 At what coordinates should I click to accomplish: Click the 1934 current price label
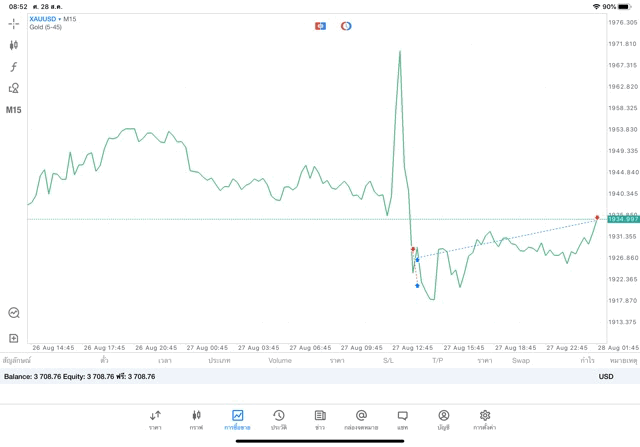[623, 219]
